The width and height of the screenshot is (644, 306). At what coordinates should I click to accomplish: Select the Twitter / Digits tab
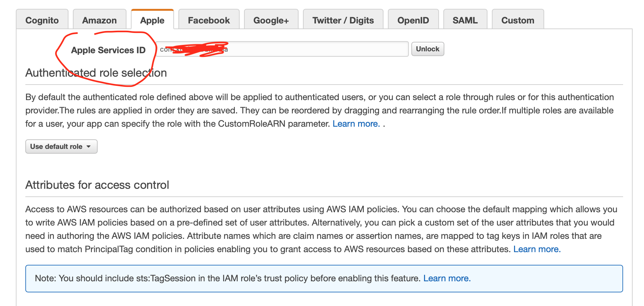click(343, 20)
